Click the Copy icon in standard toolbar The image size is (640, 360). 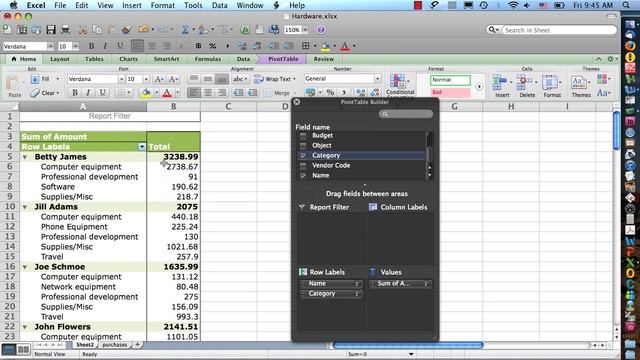97,29
